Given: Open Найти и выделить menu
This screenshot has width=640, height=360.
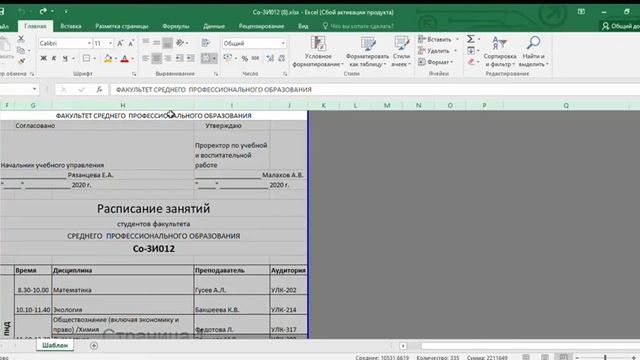Looking at the screenshot, I should [x=533, y=51].
